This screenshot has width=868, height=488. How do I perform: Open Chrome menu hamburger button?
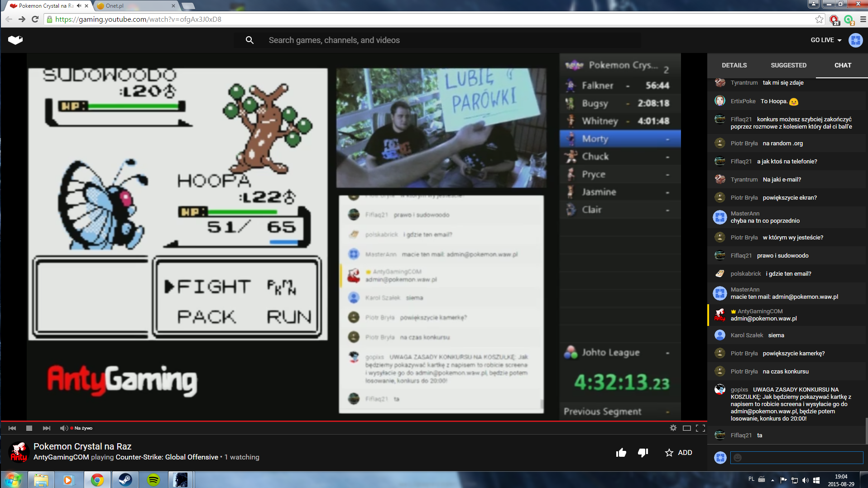tap(863, 19)
